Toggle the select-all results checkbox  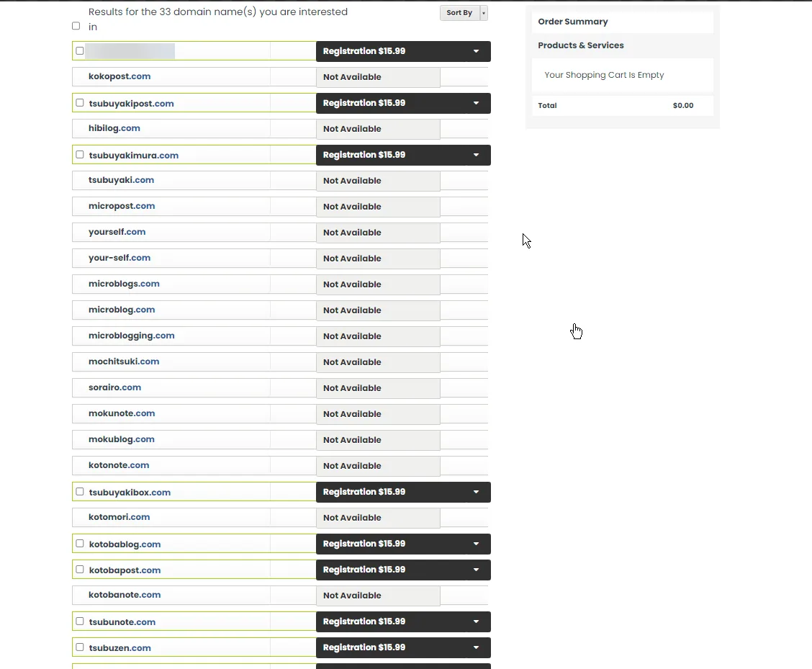click(76, 26)
